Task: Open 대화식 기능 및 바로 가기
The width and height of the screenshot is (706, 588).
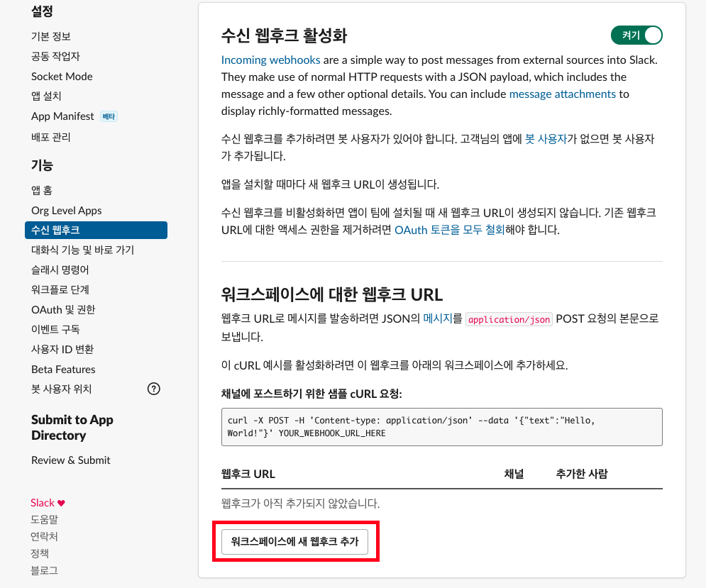Action: (82, 250)
